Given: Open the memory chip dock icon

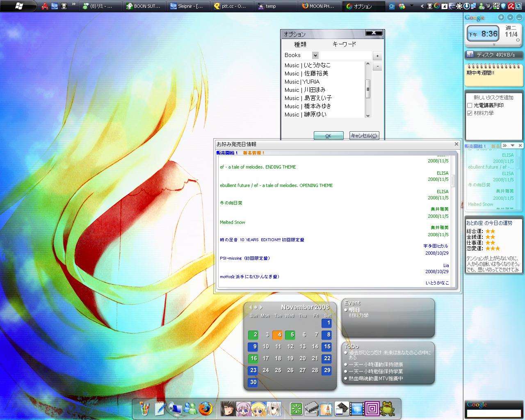Looking at the screenshot, I should [311, 409].
